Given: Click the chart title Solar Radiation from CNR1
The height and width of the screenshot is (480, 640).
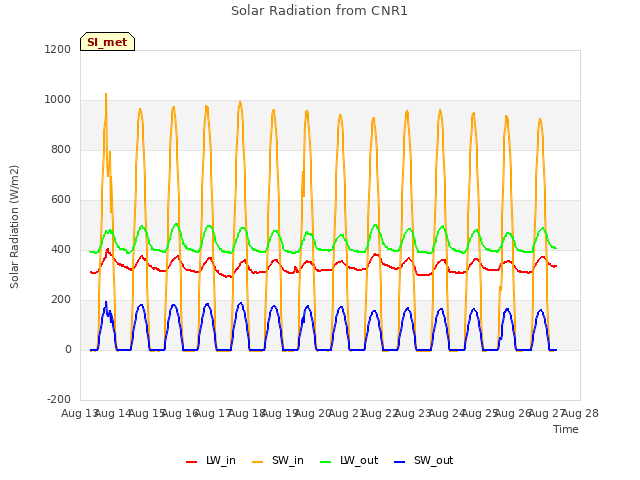Looking at the screenshot, I should [319, 11].
